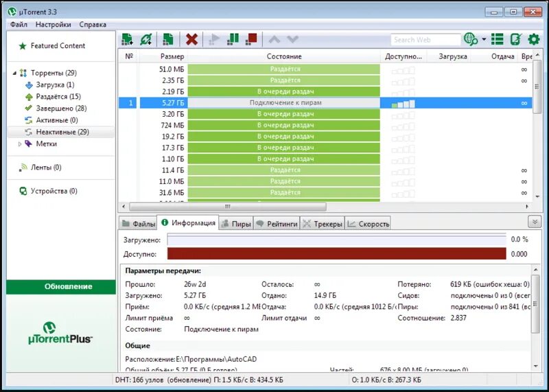The width and height of the screenshot is (549, 392).
Task: Click the red Доступно availability bar
Action: coord(336,253)
